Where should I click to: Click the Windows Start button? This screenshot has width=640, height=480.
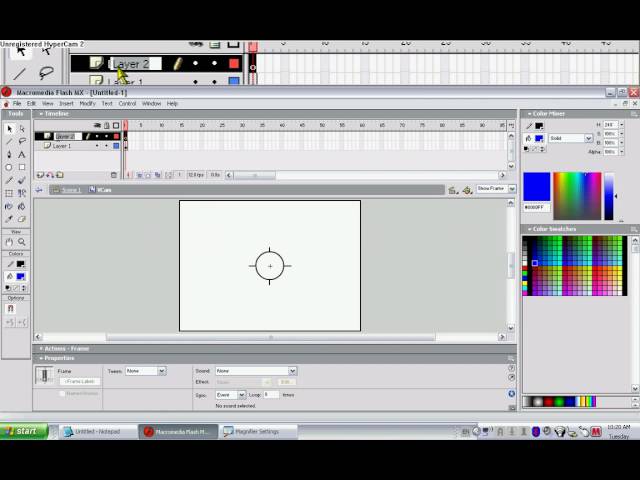point(24,431)
